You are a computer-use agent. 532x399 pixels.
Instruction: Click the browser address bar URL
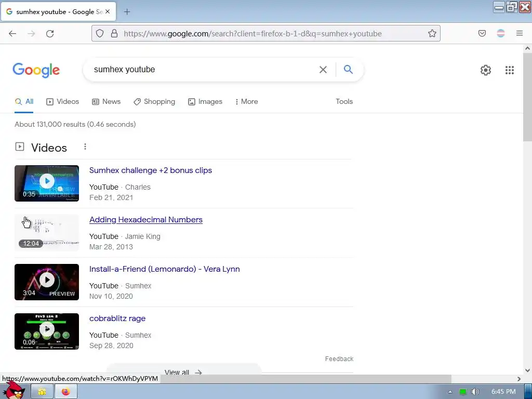tap(252, 34)
